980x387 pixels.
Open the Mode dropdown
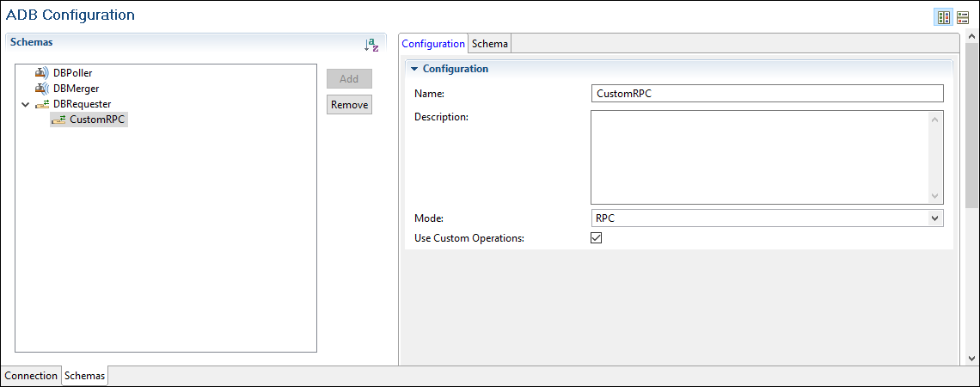pyautogui.click(x=935, y=218)
